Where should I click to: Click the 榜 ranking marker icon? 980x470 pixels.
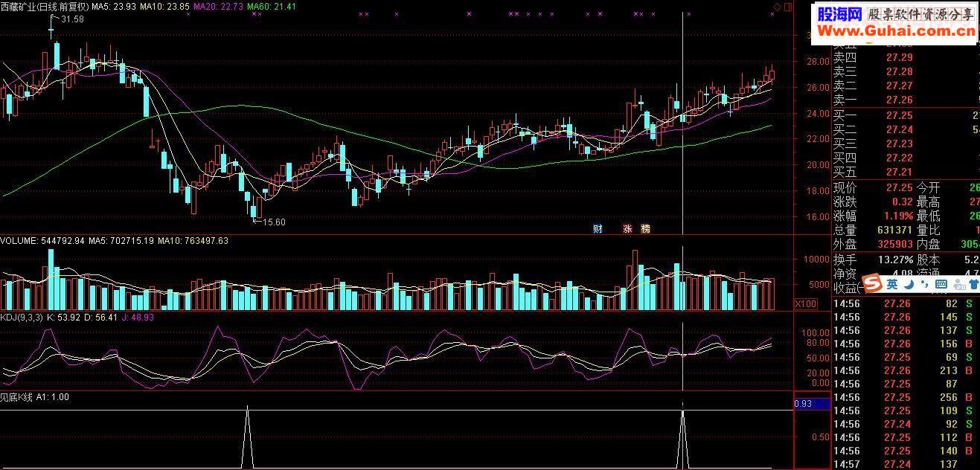click(x=645, y=228)
